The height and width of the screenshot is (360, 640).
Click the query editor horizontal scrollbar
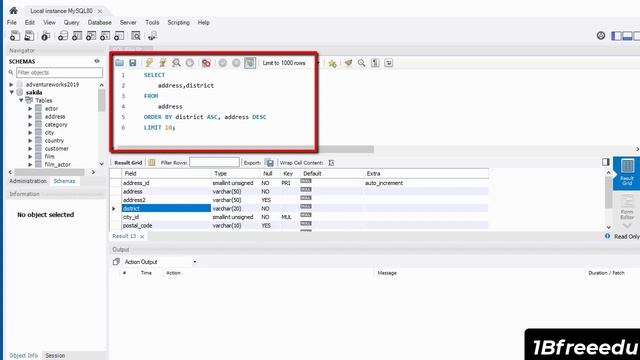[244, 149]
